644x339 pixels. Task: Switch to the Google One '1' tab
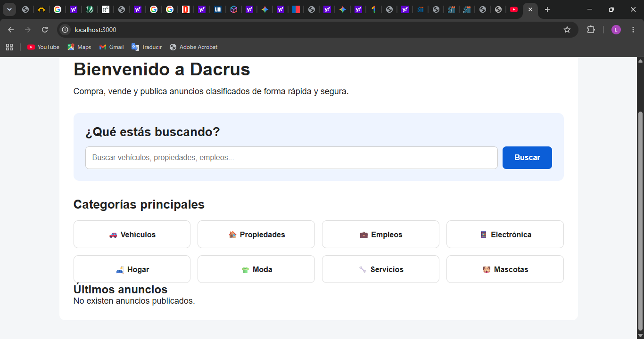coord(373,9)
